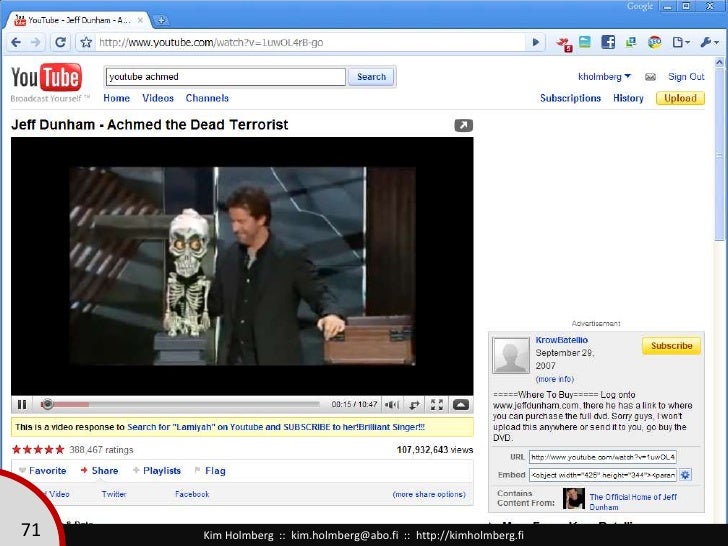The width and height of the screenshot is (728, 546).
Task: Close the YouTube browser tab
Action: (140, 20)
